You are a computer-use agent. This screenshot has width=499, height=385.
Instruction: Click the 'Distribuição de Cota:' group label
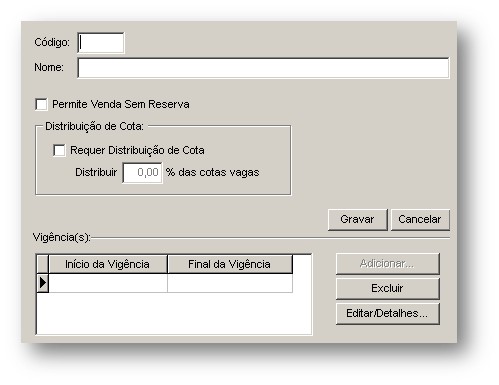coord(94,126)
